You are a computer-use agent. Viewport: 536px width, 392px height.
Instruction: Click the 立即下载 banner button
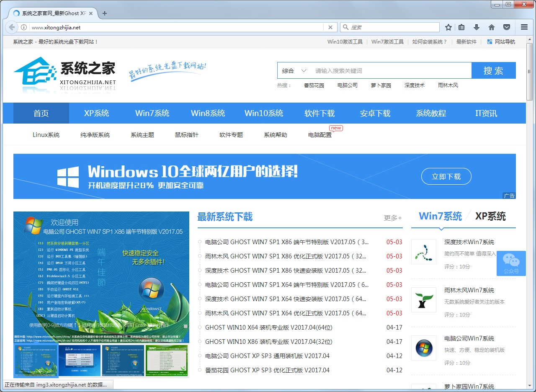[x=446, y=176]
